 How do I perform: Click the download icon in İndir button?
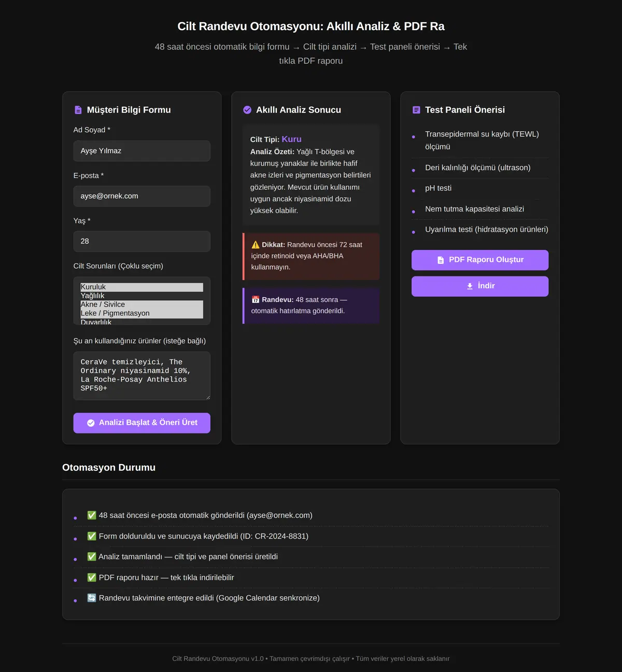(470, 286)
